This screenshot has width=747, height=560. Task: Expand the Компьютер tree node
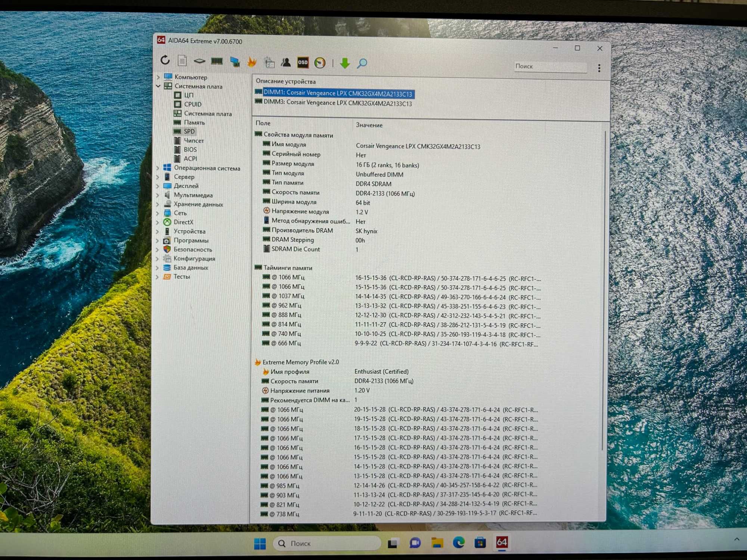point(158,77)
